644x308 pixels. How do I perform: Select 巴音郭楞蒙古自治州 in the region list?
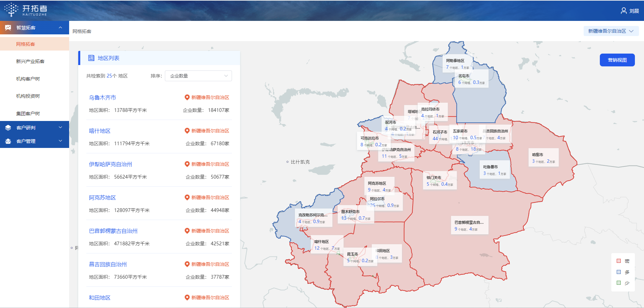113,231
